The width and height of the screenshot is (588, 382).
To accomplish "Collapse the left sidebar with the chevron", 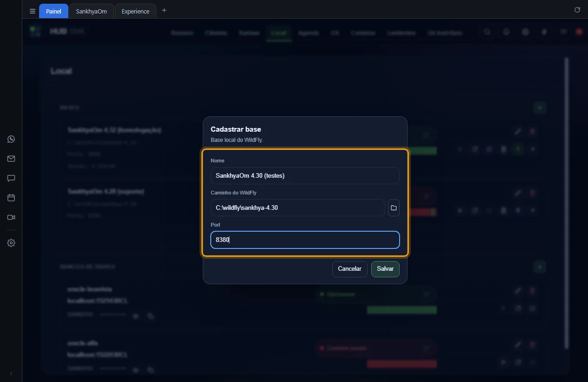I will 11,374.
